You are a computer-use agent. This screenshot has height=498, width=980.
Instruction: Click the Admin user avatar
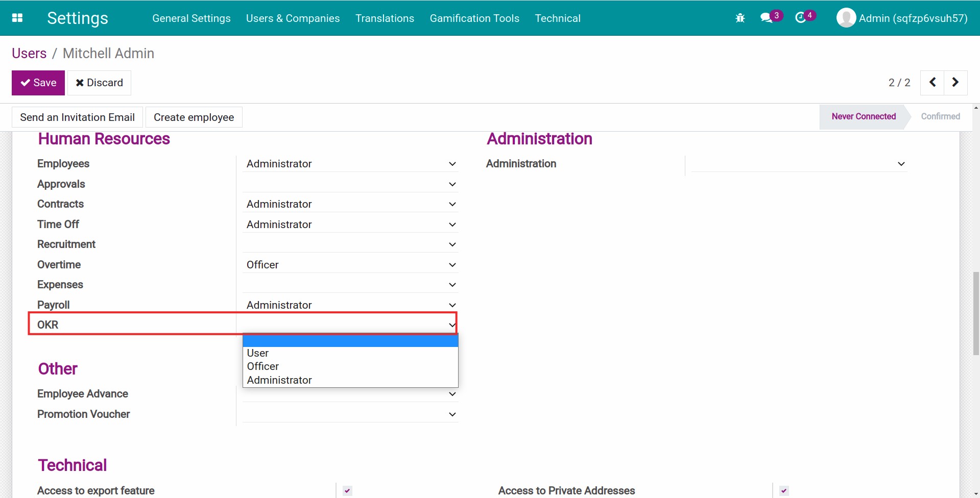coord(846,17)
